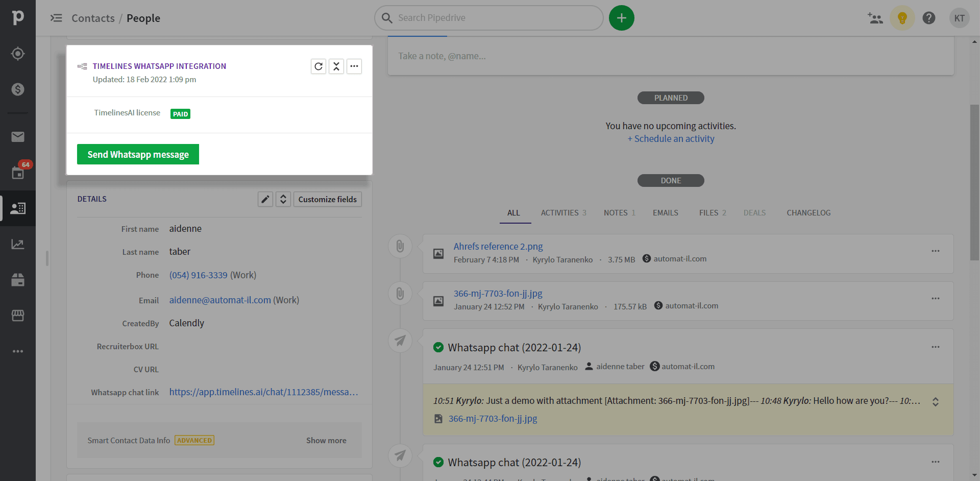Open the ellipsis menu on the WhatsApp panel
This screenshot has height=481, width=980.
pos(354,66)
